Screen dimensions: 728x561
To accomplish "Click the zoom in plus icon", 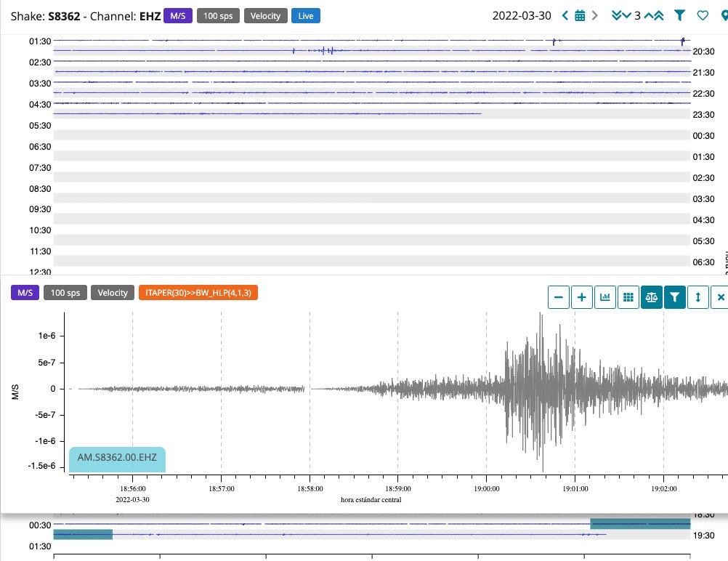I will (582, 297).
